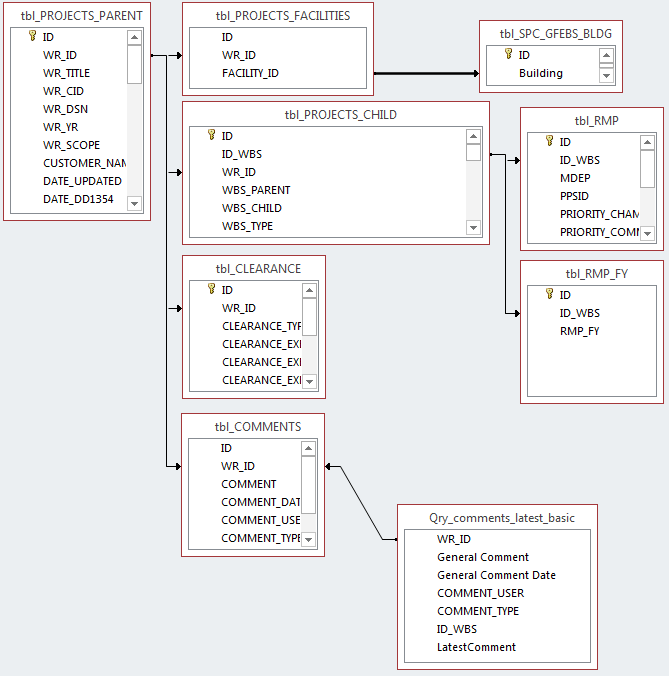Click the primary key icon in tbl_RMP
This screenshot has width=669, height=676.
point(549,142)
